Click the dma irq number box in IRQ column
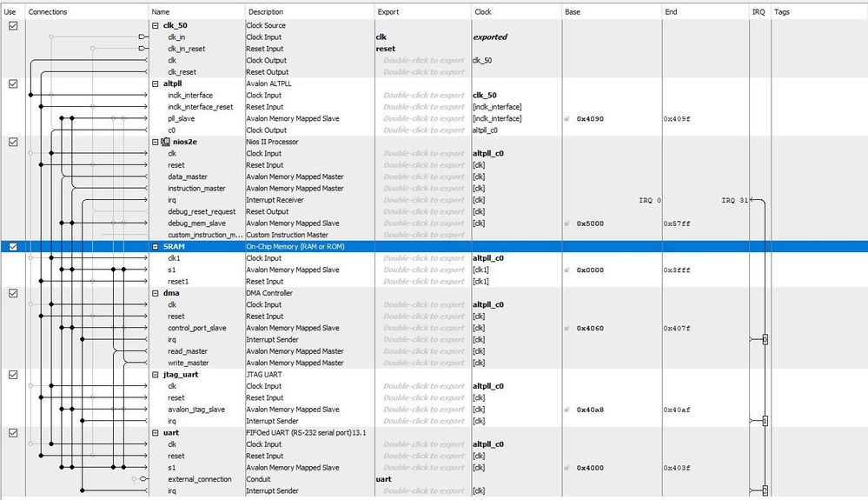The image size is (868, 500). click(765, 339)
